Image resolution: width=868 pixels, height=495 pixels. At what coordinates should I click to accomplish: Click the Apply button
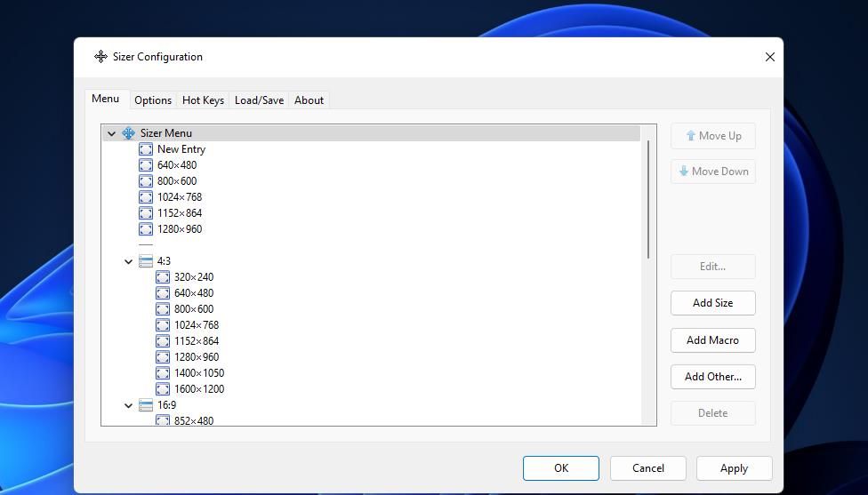point(734,468)
